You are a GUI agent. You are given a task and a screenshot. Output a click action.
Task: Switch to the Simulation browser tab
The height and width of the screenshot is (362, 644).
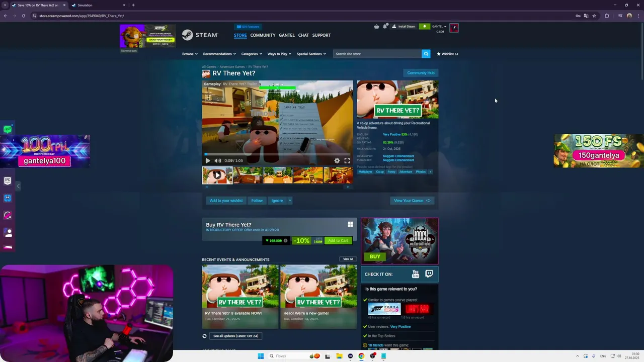point(98,5)
